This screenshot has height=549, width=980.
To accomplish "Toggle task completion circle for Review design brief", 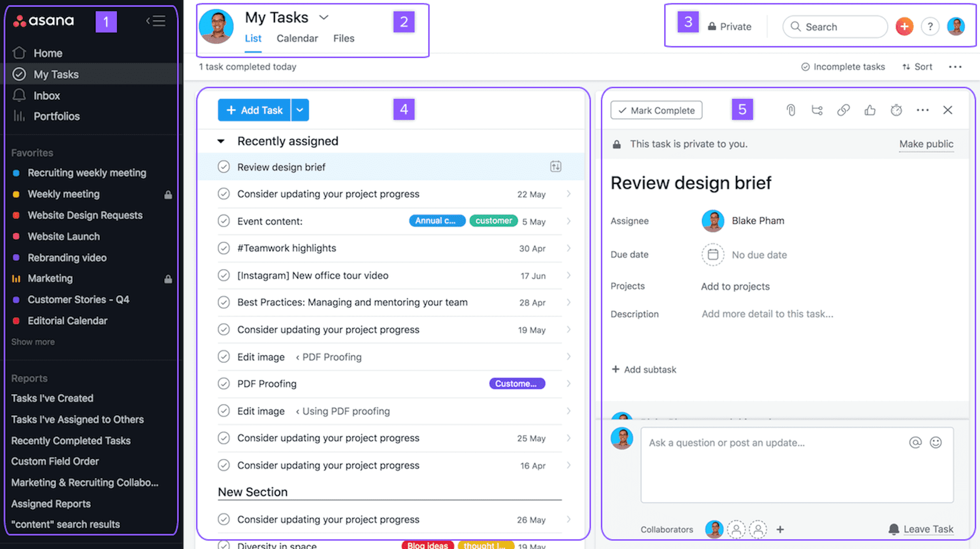I will (x=224, y=166).
